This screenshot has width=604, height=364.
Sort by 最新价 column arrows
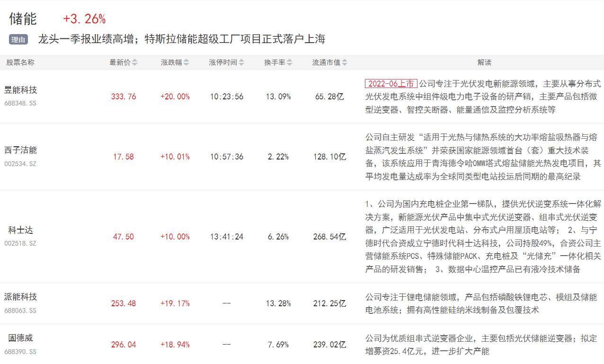134,62
